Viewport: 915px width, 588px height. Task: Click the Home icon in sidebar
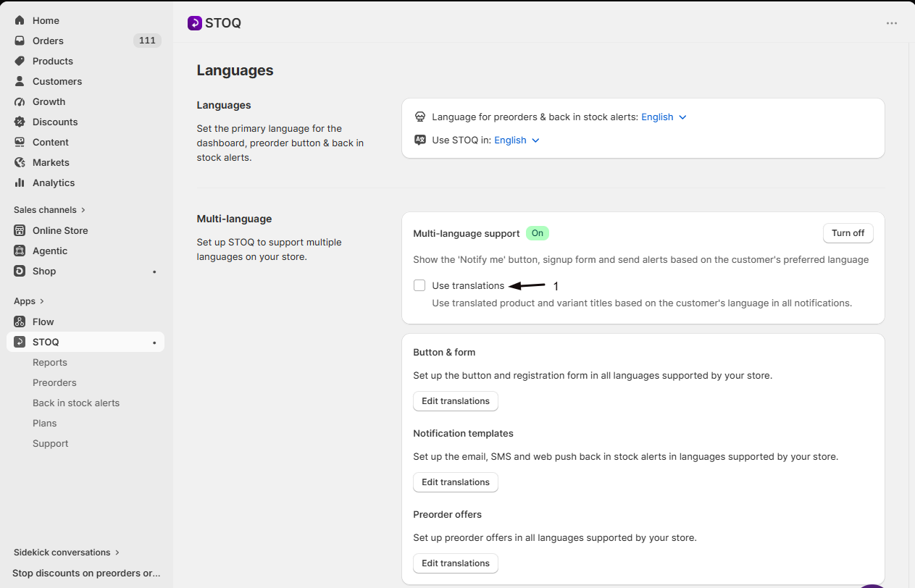coord(20,20)
